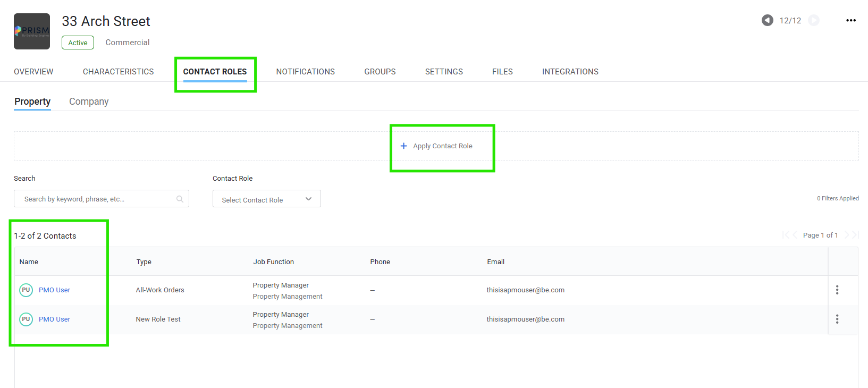Screen dimensions: 868x388
Task: Click the 33 Arch Street title
Action: tap(106, 21)
